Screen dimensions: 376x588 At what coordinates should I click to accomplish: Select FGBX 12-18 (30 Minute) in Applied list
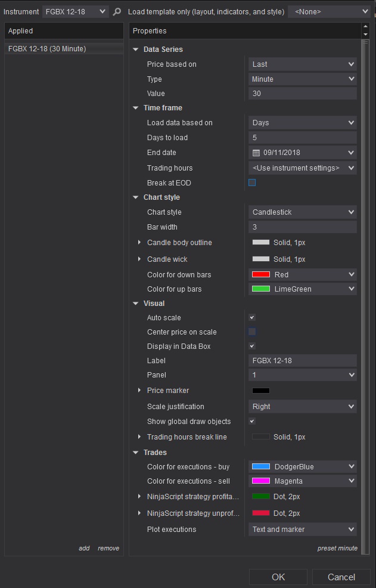[47, 49]
